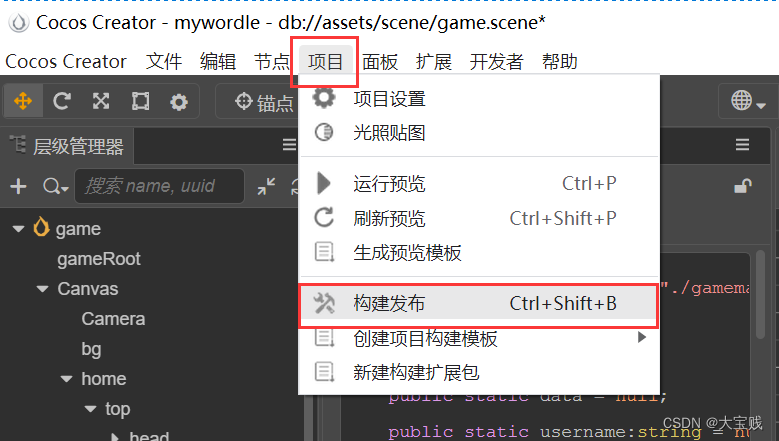Select the Rotate transform tool
Image resolution: width=779 pixels, height=441 pixels.
(x=62, y=101)
